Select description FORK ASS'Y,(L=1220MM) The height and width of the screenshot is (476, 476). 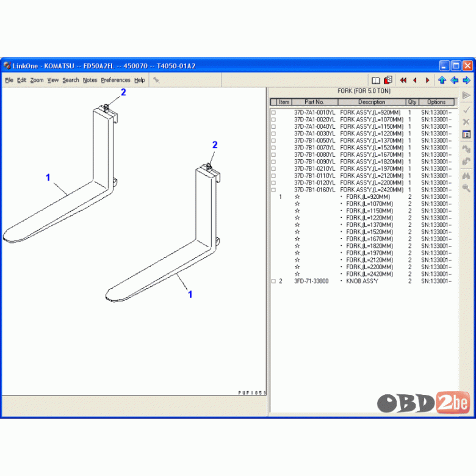(x=372, y=134)
